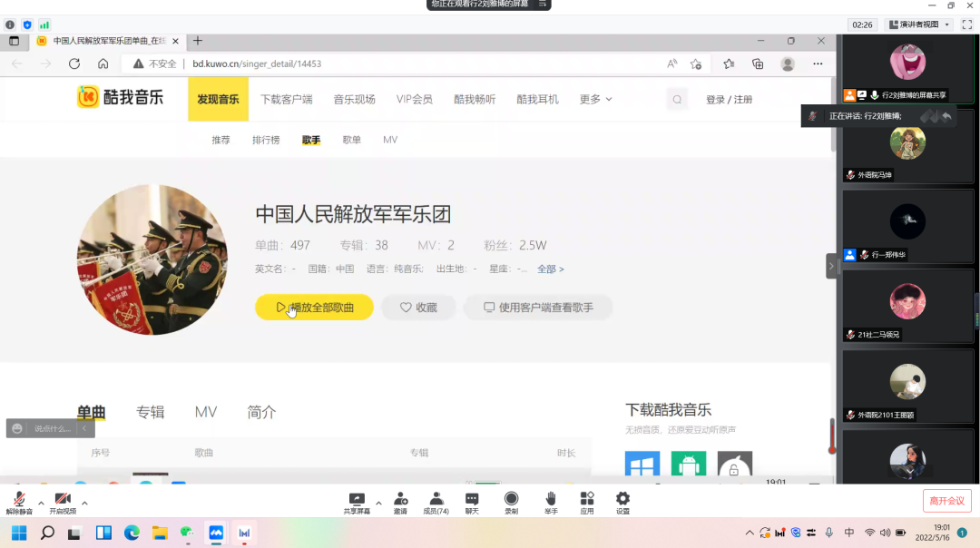Raise your hand in the meeting
Viewport: 980px width, 548px height.
pyautogui.click(x=551, y=503)
